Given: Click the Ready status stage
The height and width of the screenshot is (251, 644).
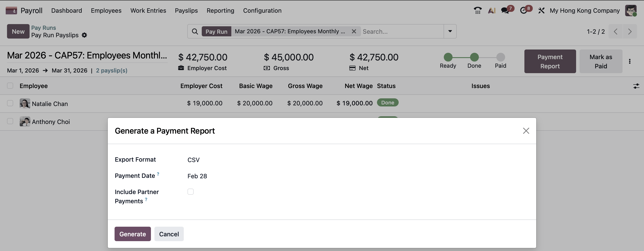Looking at the screenshot, I should (448, 60).
